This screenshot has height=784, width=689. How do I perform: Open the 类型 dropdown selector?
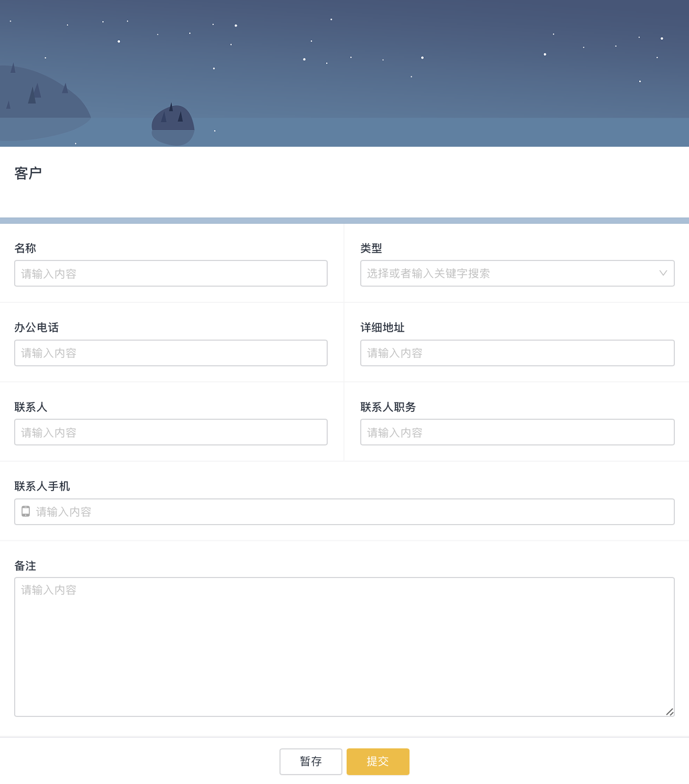(x=517, y=274)
